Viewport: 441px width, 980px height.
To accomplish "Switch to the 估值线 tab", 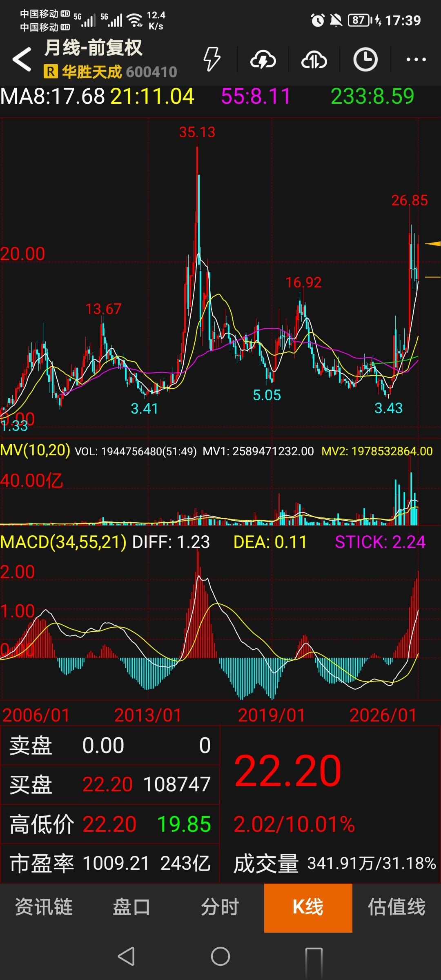I will point(396,907).
